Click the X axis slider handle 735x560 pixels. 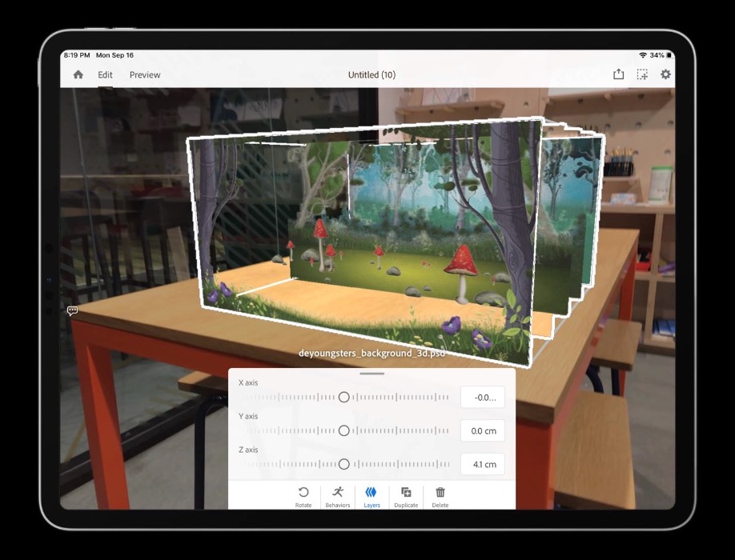343,397
